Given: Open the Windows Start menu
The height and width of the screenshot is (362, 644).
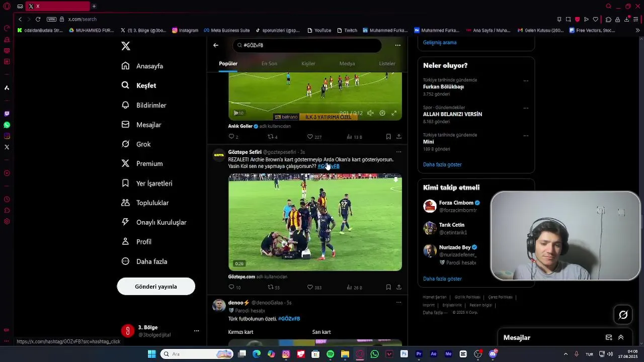Looking at the screenshot, I should pyautogui.click(x=151, y=354).
